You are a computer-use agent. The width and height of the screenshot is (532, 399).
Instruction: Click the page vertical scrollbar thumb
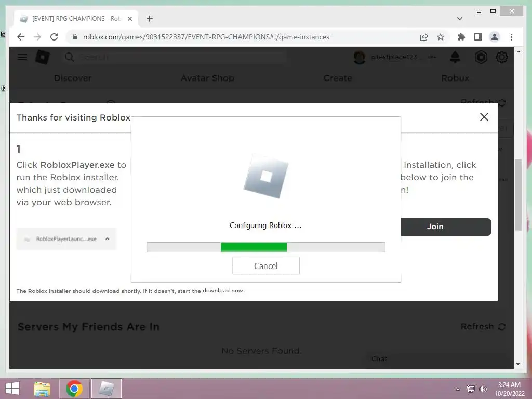point(518,195)
